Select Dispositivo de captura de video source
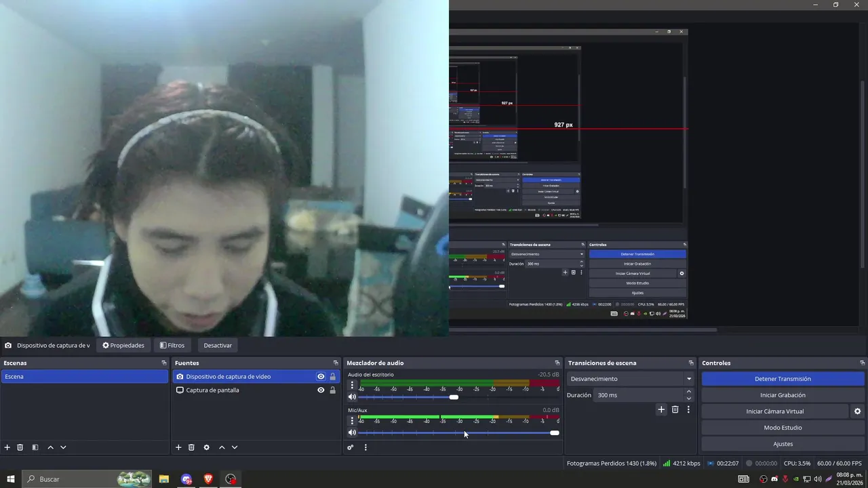The height and width of the screenshot is (488, 868). (x=257, y=377)
